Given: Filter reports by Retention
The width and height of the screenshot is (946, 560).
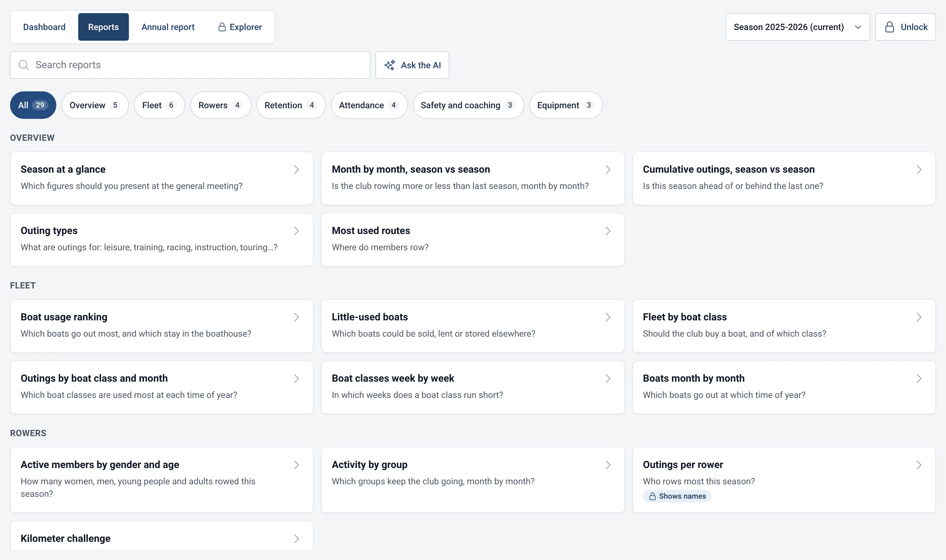Looking at the screenshot, I should click(x=291, y=105).
